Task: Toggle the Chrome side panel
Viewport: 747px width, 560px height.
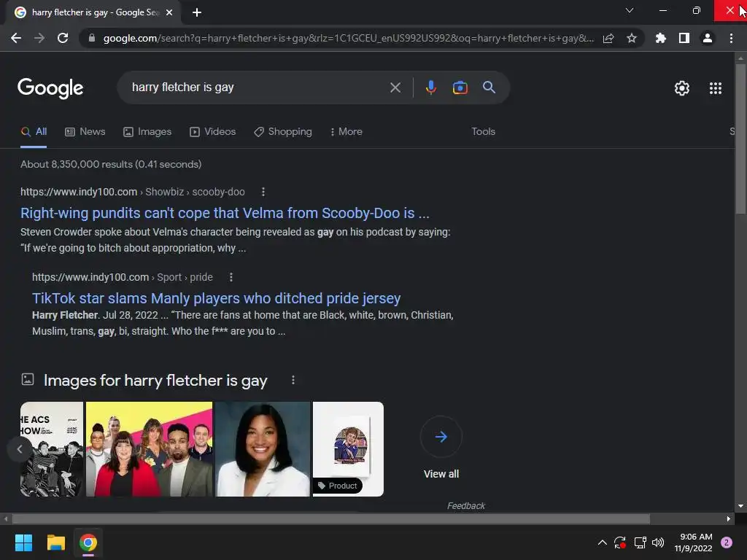Action: (684, 38)
